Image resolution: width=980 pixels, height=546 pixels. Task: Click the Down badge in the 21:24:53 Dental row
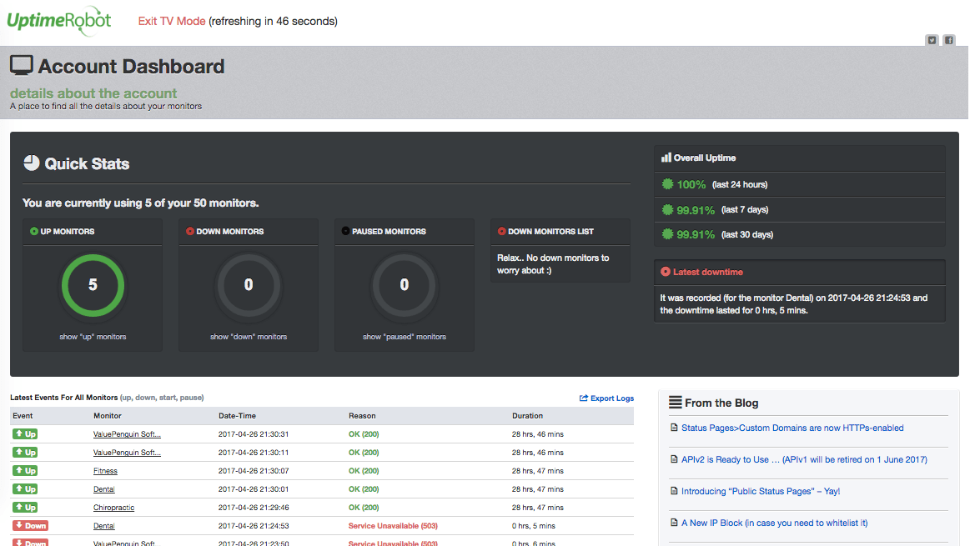(x=30, y=525)
